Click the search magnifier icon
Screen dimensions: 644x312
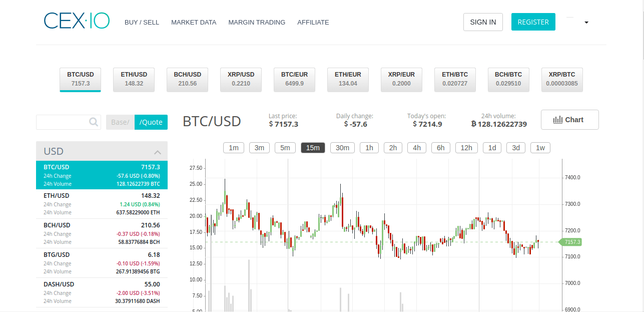click(x=94, y=122)
